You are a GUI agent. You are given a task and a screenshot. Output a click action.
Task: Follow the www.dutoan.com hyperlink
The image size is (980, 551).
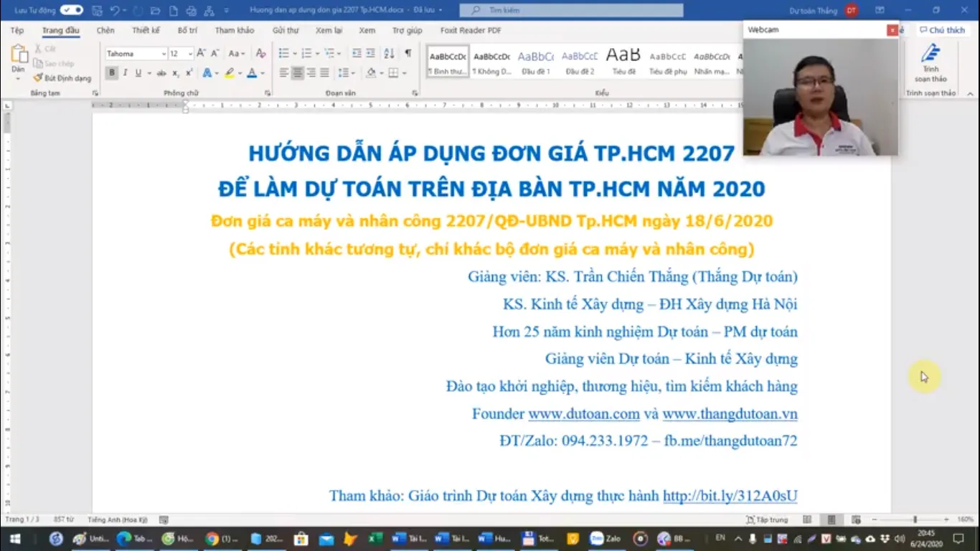(584, 414)
